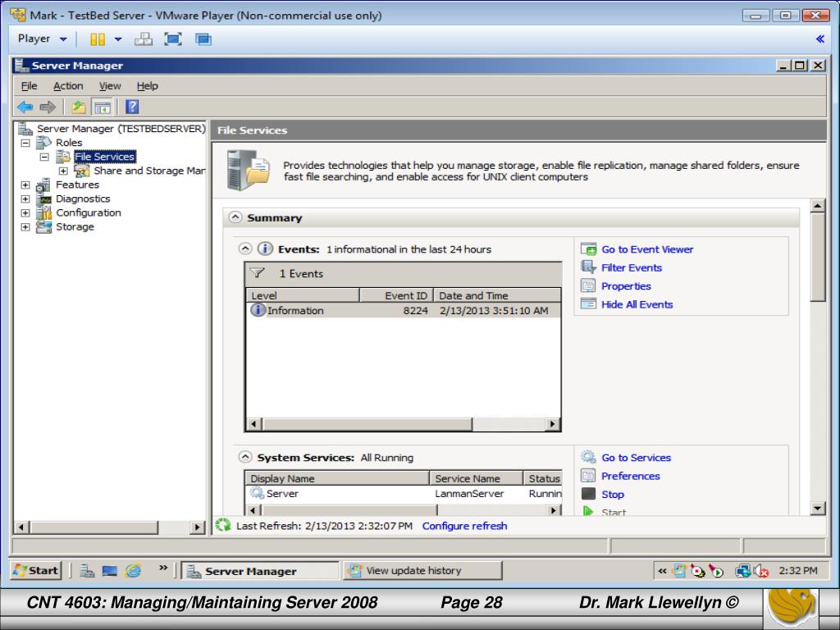The height and width of the screenshot is (630, 840).
Task: Show hidden tray icons chevron
Action: click(662, 571)
